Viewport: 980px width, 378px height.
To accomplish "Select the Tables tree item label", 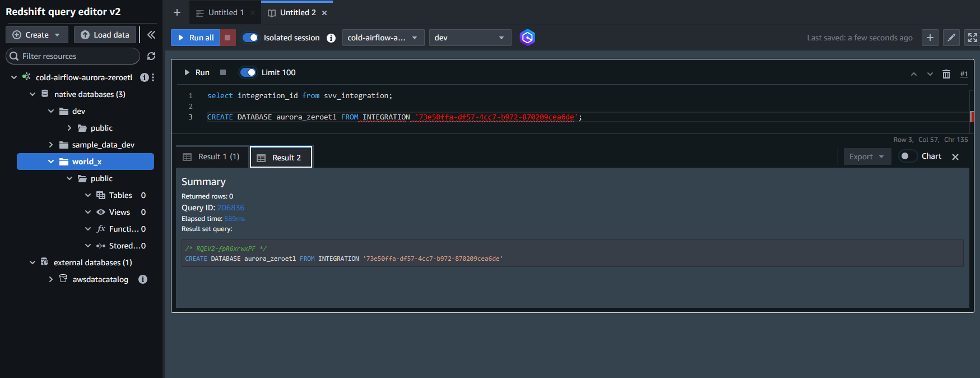I will (x=120, y=195).
